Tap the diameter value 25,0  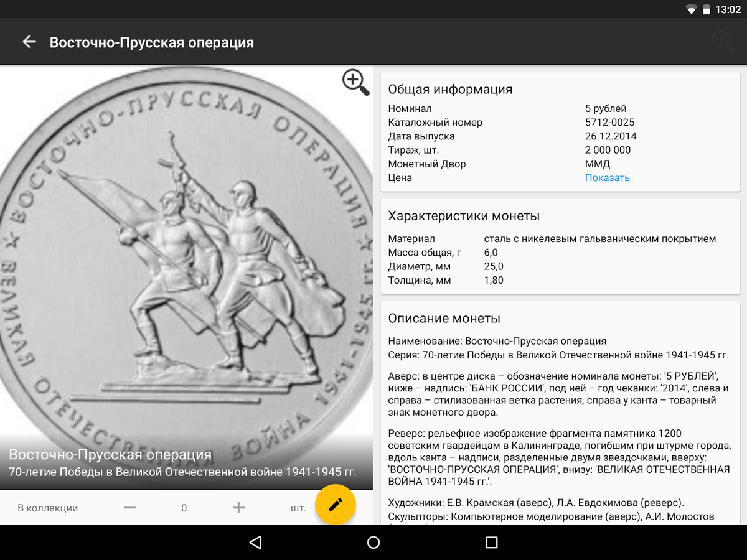[494, 266]
